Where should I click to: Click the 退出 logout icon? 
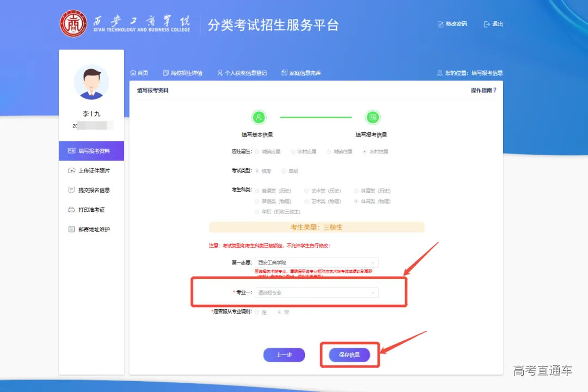pos(486,24)
